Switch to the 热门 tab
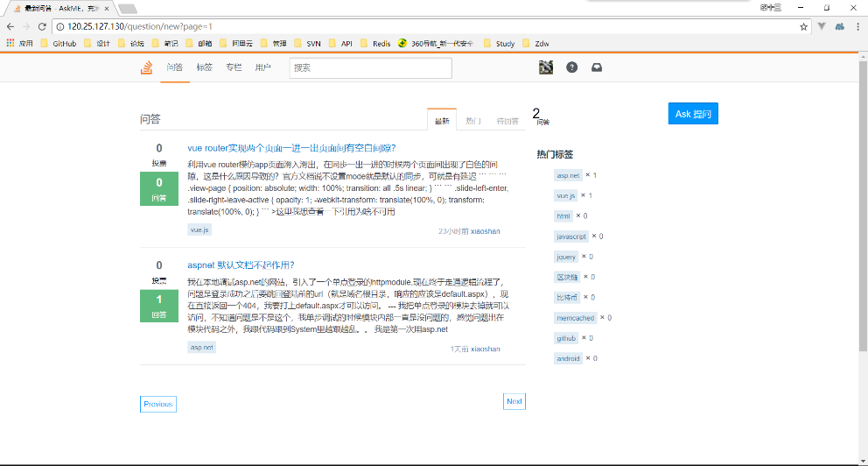Screen dimensions: 868x466 click(x=472, y=120)
